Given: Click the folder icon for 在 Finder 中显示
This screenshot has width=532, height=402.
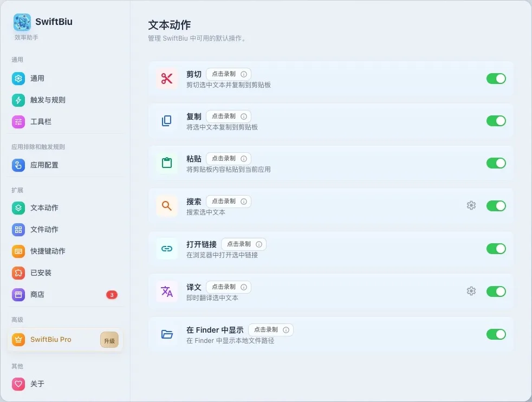Looking at the screenshot, I should coord(167,334).
